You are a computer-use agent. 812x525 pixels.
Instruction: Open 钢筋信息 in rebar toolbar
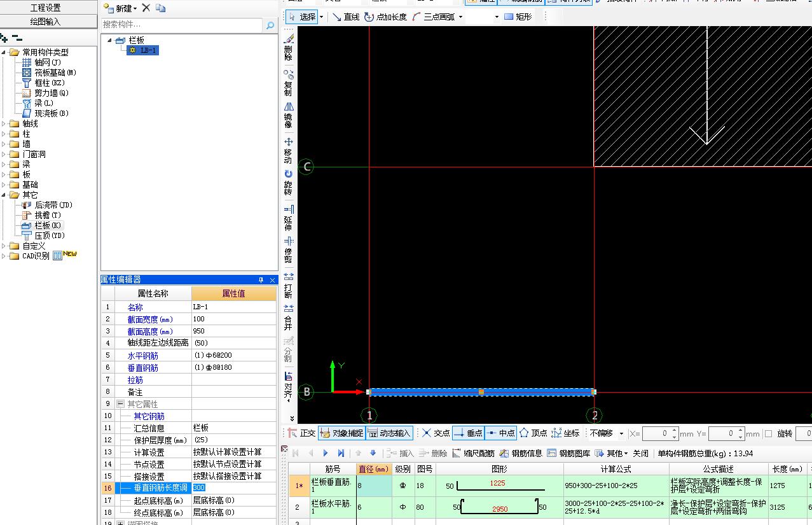[x=521, y=453]
